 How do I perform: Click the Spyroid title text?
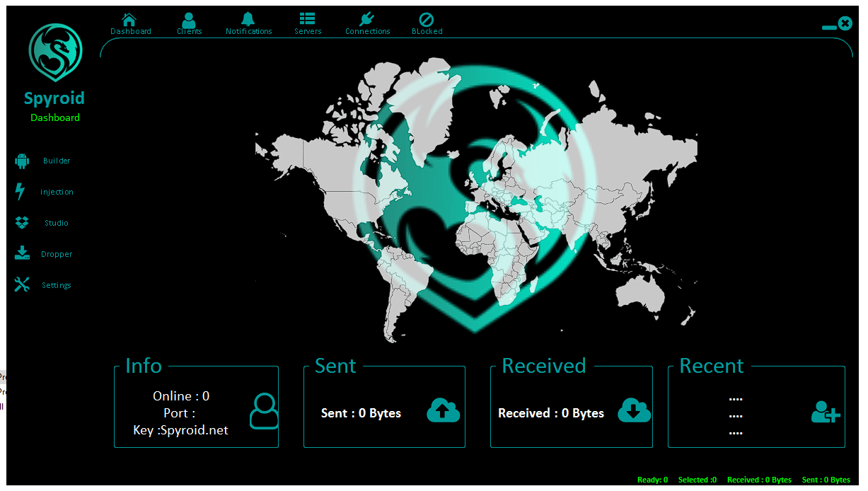[54, 98]
